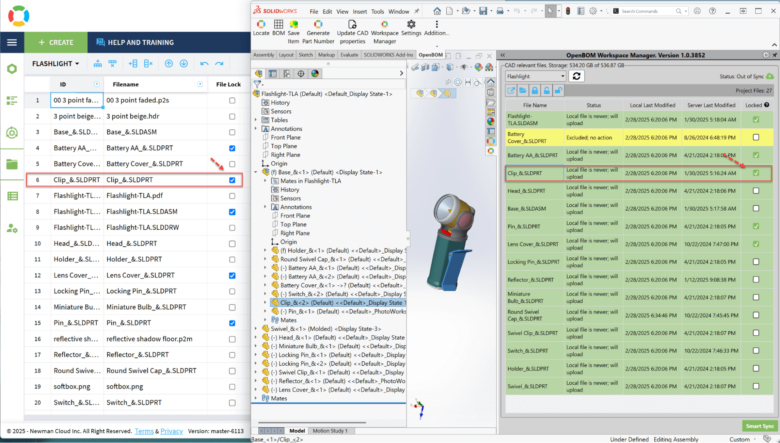Toggle File Lock for Clip_&.SLDPRT row
Screen dimensions: 780x443
(x=232, y=180)
